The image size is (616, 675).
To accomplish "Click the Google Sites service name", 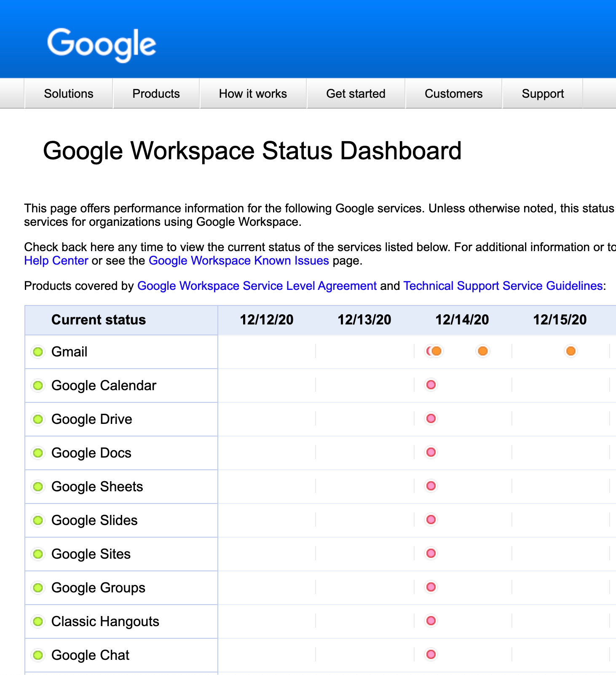I will pyautogui.click(x=91, y=554).
